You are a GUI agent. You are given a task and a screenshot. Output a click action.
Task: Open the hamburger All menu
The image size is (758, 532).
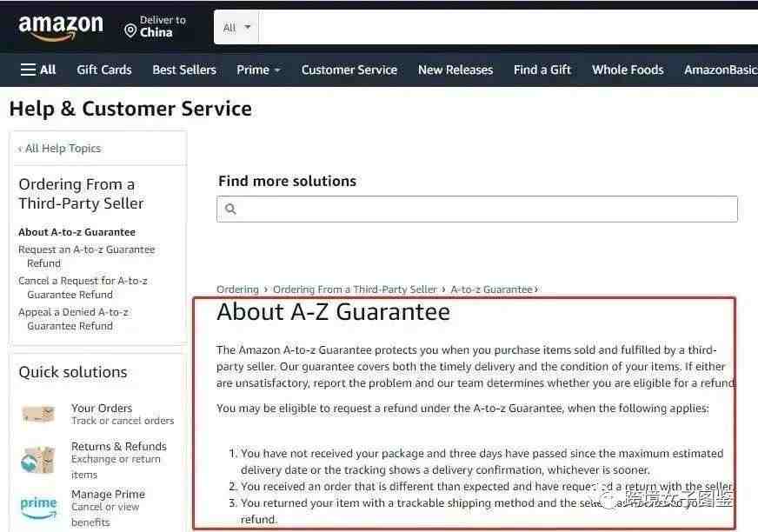click(37, 70)
